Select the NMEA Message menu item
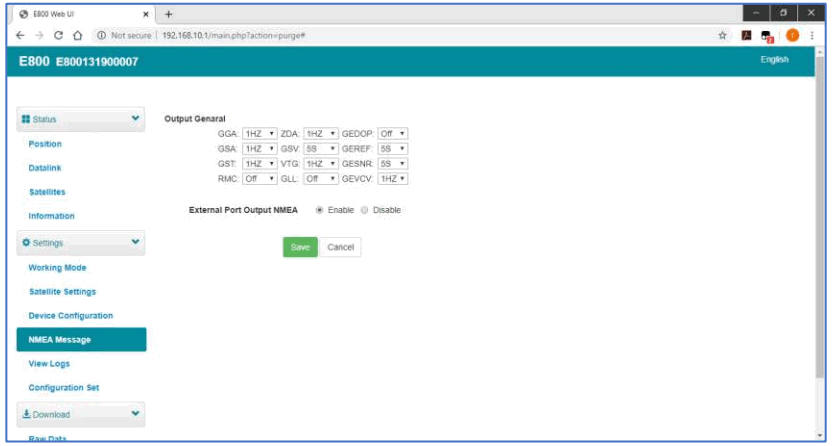 pos(81,340)
